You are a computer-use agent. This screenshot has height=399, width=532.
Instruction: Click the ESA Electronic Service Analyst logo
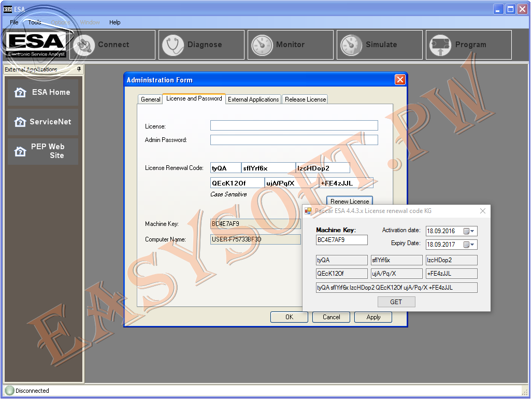click(x=36, y=44)
